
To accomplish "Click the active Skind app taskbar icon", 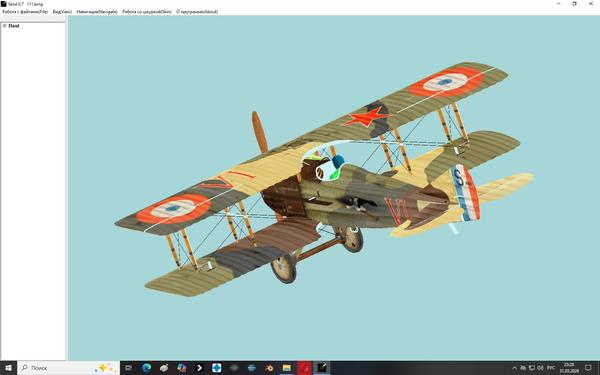I will pos(322,368).
